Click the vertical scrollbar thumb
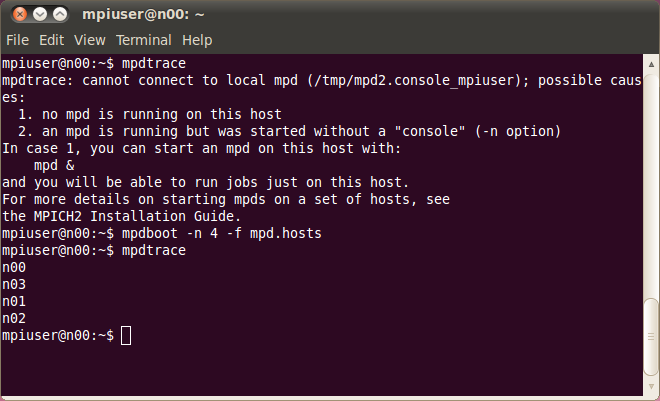The image size is (660, 401). pos(651,336)
